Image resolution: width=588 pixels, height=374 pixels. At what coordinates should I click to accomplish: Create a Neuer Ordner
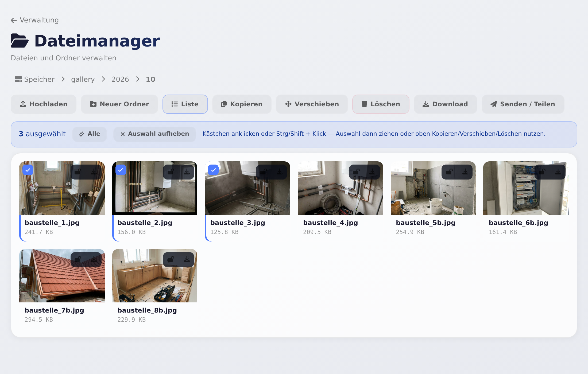point(119,104)
